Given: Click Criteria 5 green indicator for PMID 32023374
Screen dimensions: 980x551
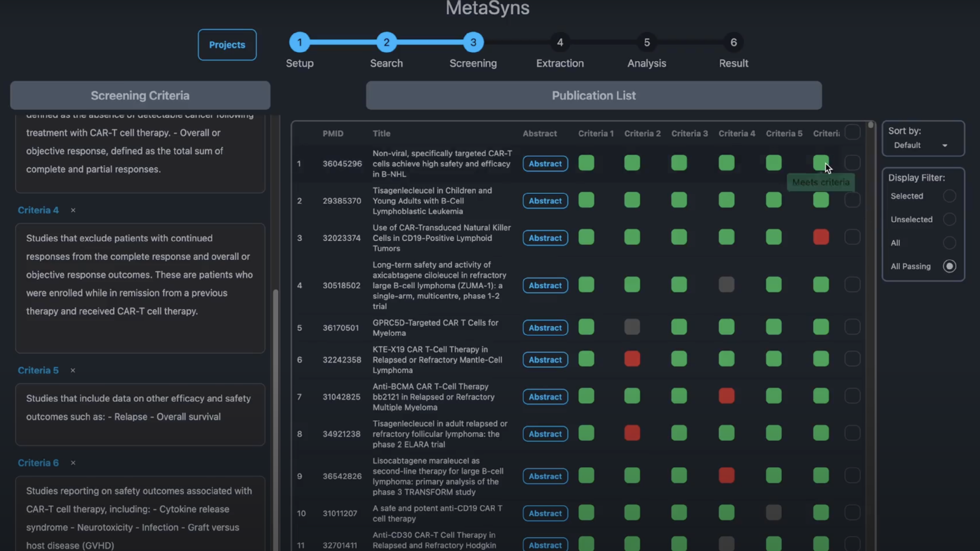Looking at the screenshot, I should point(774,237).
